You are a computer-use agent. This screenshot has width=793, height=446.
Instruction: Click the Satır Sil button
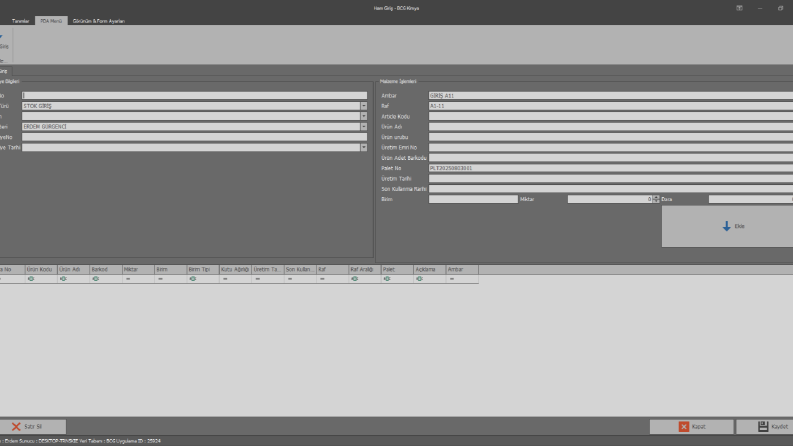coord(32,426)
